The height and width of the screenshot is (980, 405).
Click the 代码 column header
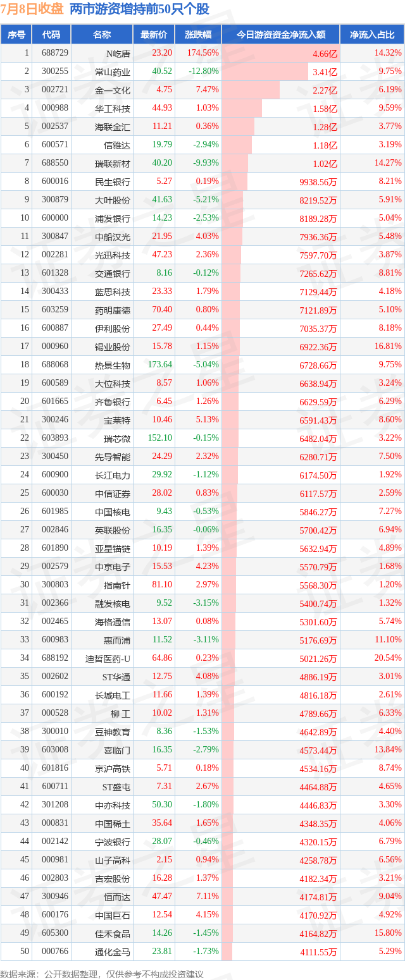point(51,35)
